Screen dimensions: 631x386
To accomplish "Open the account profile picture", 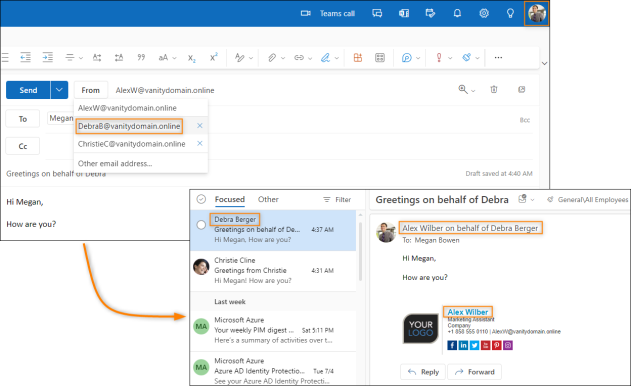I will click(x=537, y=13).
